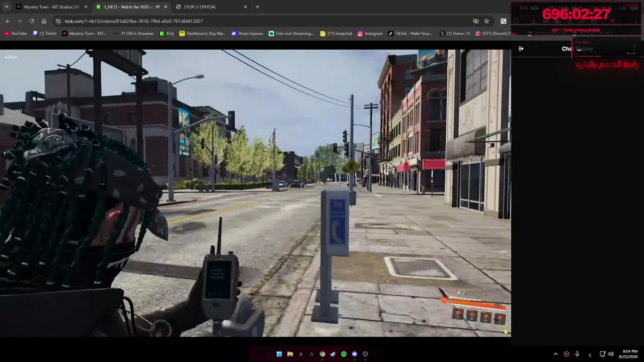Viewport: 644px width, 362px height.
Task: Click the Kick VOD video player
Action: [x=255, y=193]
